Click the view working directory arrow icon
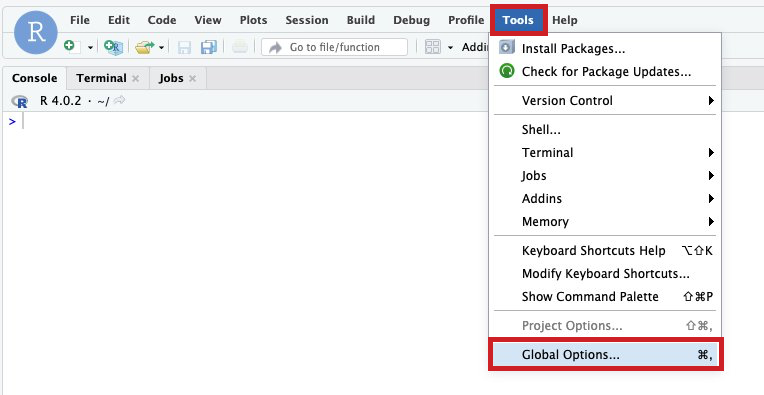Viewport: 764px width, 395px height. pyautogui.click(x=119, y=101)
